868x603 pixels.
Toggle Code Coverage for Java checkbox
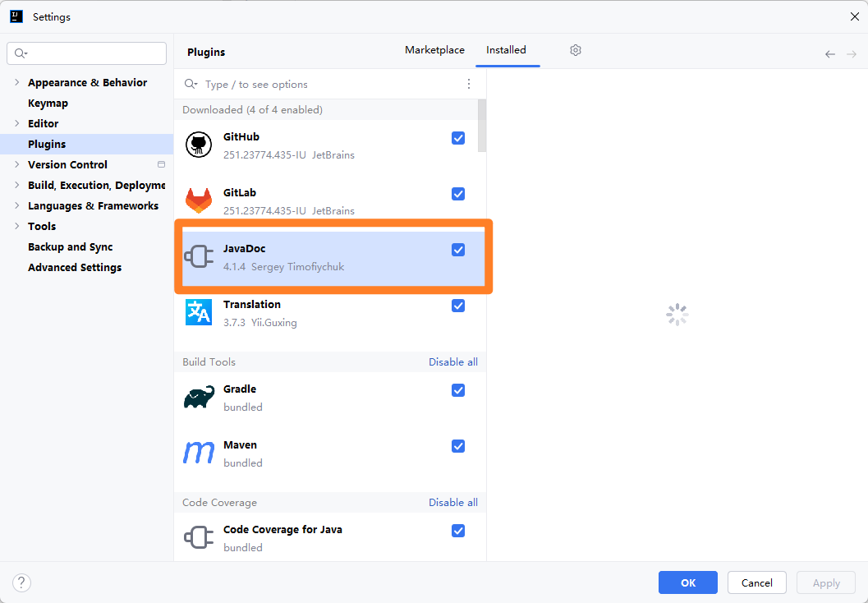tap(457, 531)
